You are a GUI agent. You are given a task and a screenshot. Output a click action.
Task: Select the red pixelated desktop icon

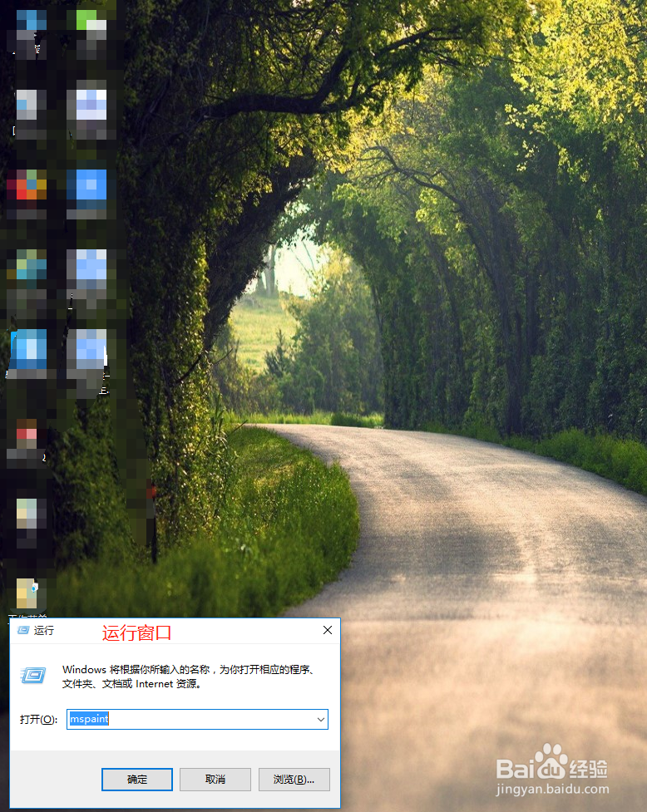[27, 435]
